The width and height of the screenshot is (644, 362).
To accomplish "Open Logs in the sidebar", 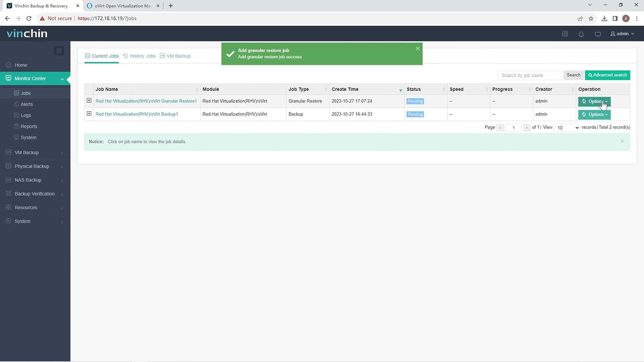I will pyautogui.click(x=25, y=115).
